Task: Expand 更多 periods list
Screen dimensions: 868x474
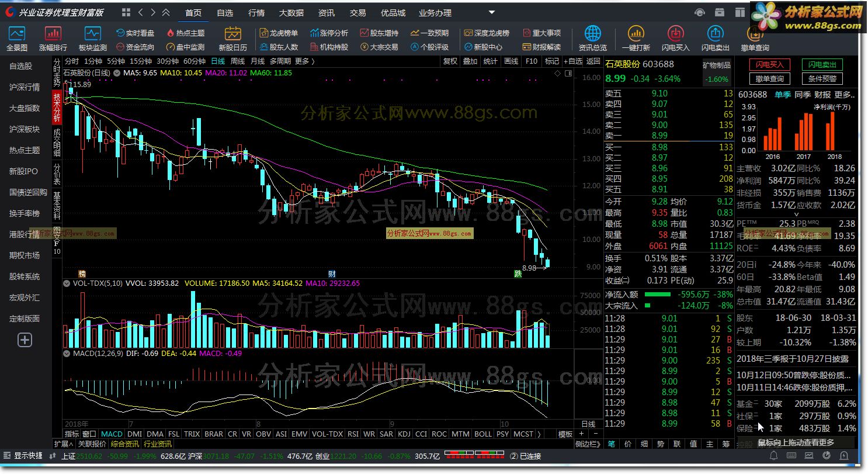Action: [x=304, y=61]
